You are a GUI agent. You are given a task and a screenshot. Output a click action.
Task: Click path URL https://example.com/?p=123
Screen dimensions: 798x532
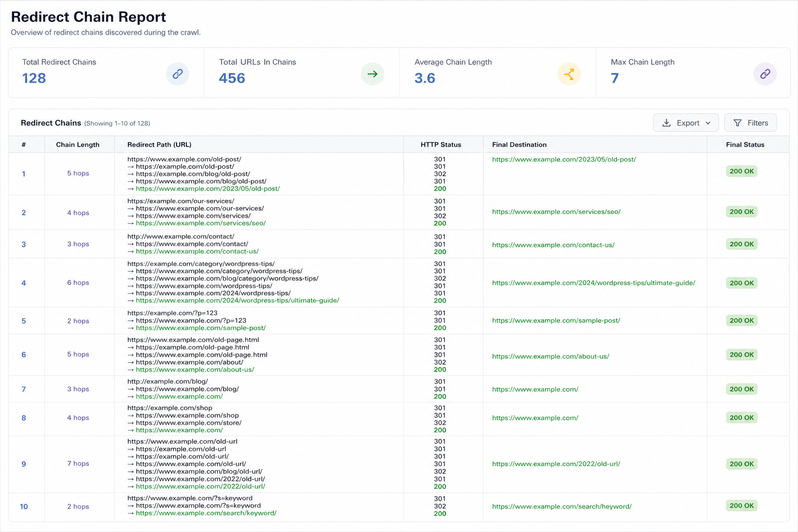coord(172,313)
